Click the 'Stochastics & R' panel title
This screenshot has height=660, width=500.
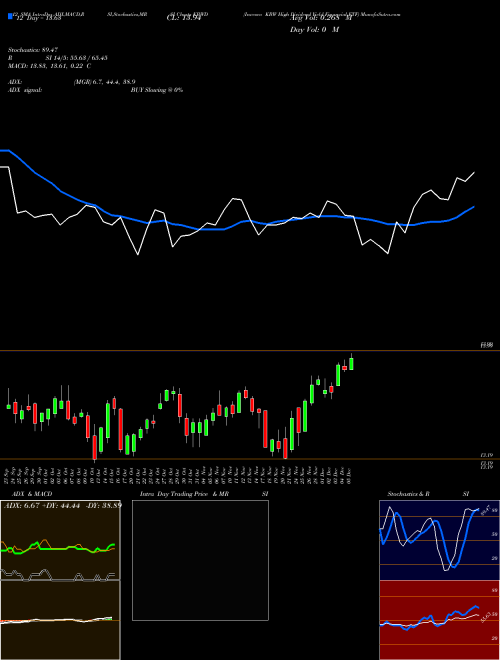click(408, 494)
